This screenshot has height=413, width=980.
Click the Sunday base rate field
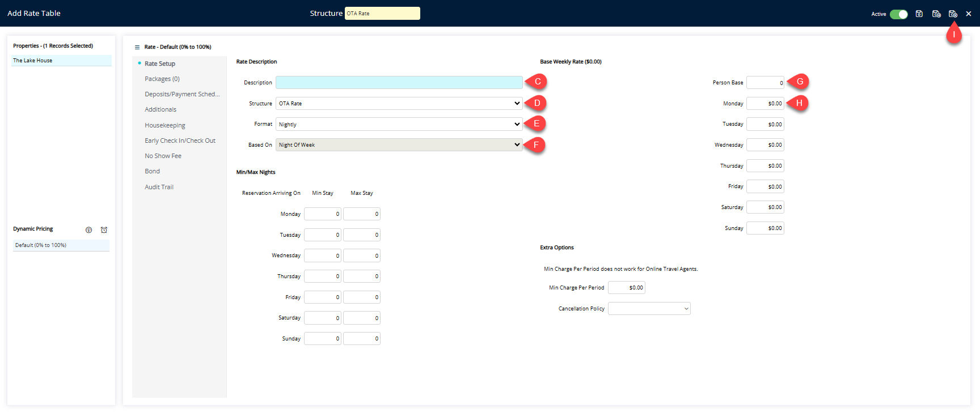tap(765, 228)
